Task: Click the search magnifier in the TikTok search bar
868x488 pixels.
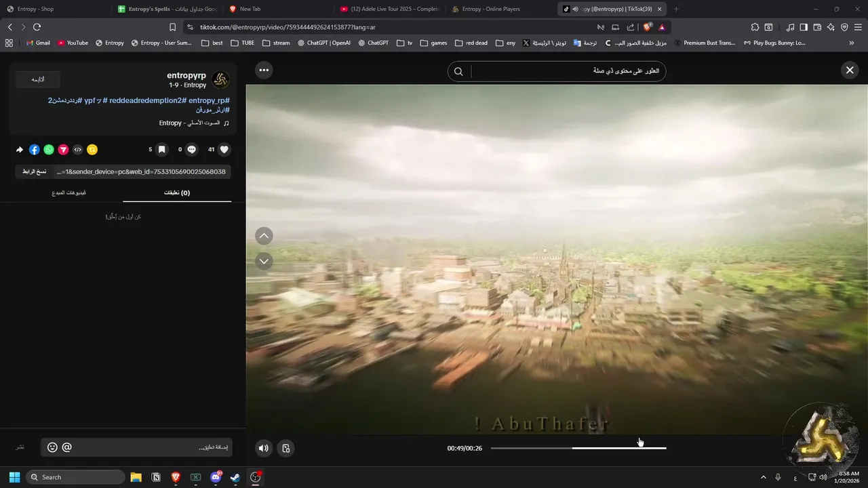Action: (458, 71)
